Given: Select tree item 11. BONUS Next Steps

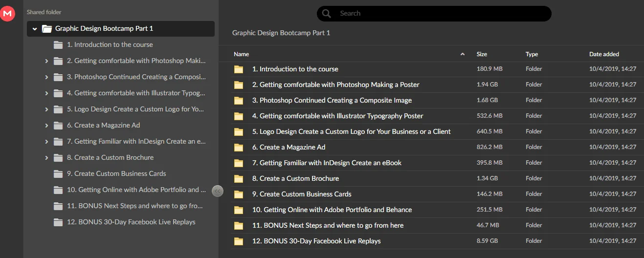Looking at the screenshot, I should (x=135, y=206).
